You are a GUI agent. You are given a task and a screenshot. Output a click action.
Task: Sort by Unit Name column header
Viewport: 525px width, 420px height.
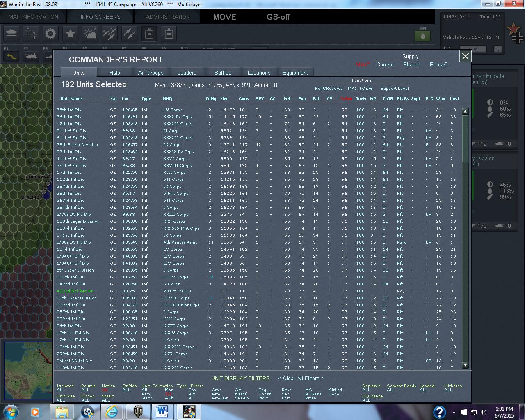71,98
